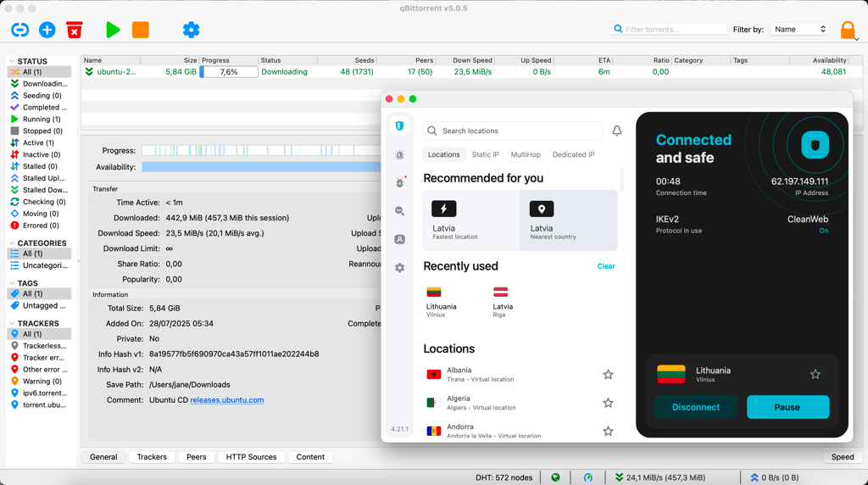Select Running (1) status filter
This screenshot has width=868, height=485.
tap(39, 119)
